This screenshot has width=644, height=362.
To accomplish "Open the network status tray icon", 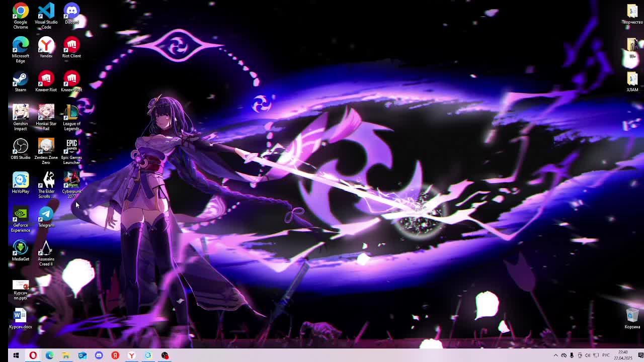I will pos(596,355).
